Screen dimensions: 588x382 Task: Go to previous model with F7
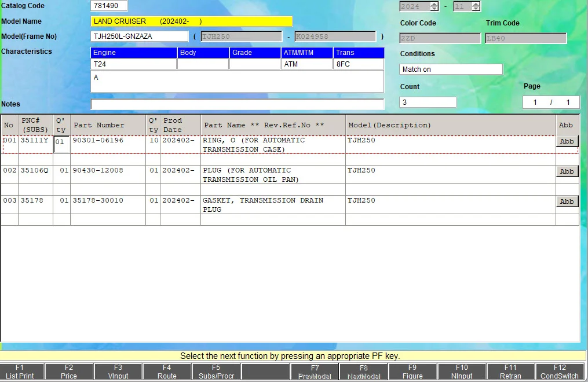tap(315, 372)
